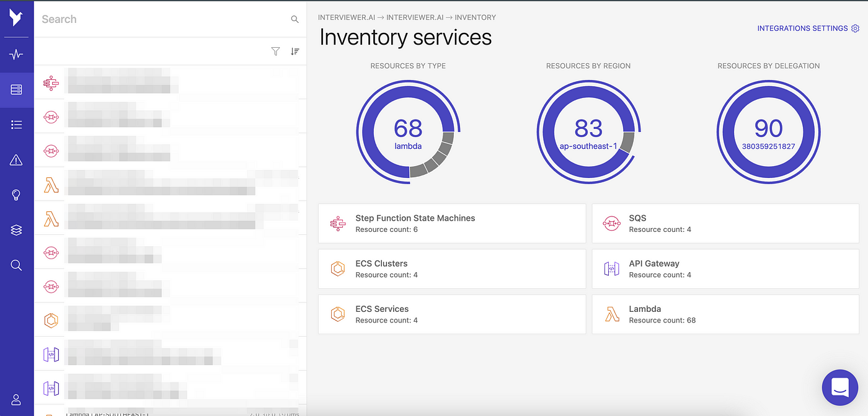The height and width of the screenshot is (416, 868).
Task: Open the ECS Services card label
Action: [x=382, y=309]
